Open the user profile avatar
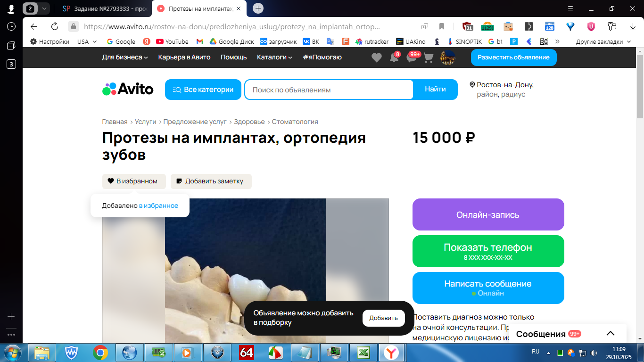The height and width of the screenshot is (362, 644). click(x=447, y=58)
